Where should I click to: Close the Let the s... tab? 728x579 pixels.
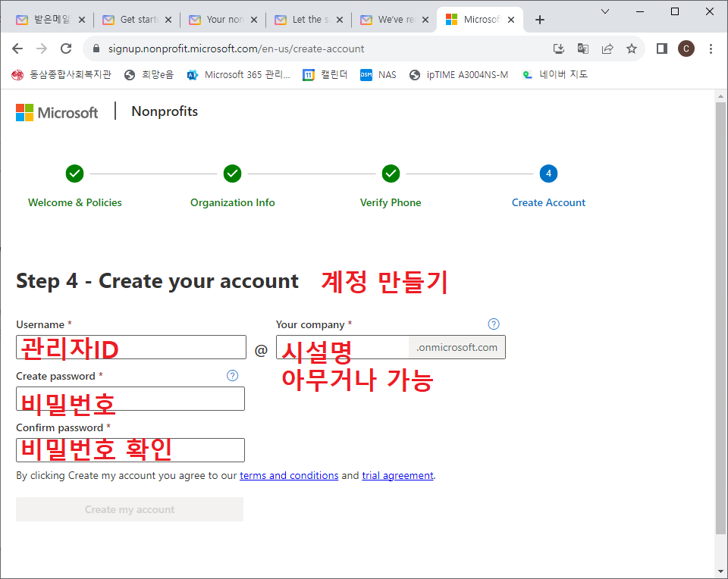pos(340,20)
